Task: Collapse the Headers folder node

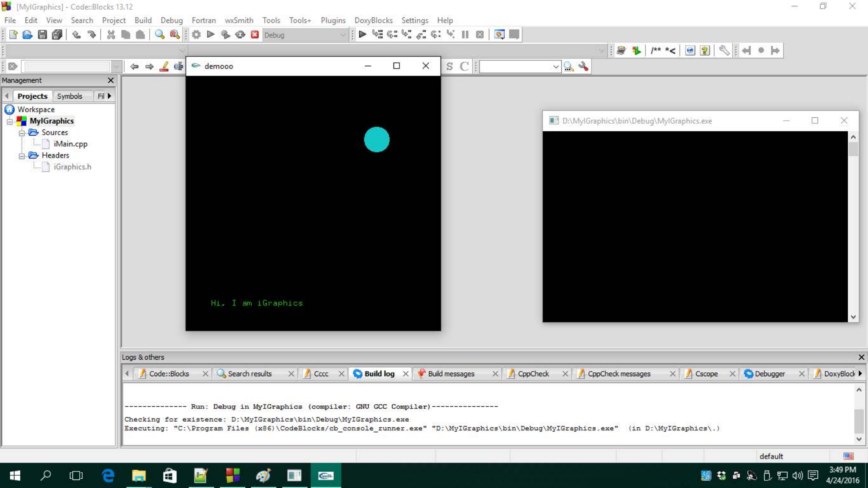Action: (21, 156)
